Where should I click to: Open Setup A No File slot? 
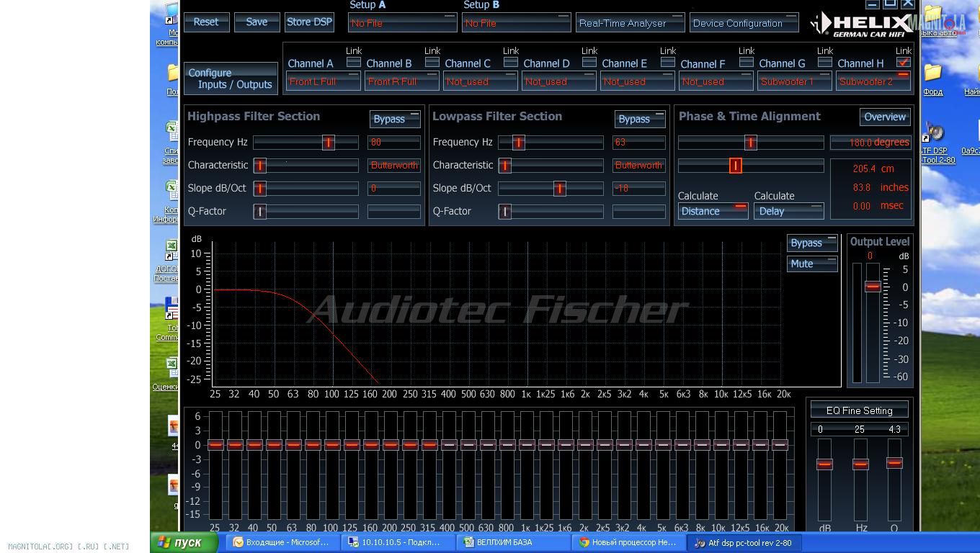[402, 23]
